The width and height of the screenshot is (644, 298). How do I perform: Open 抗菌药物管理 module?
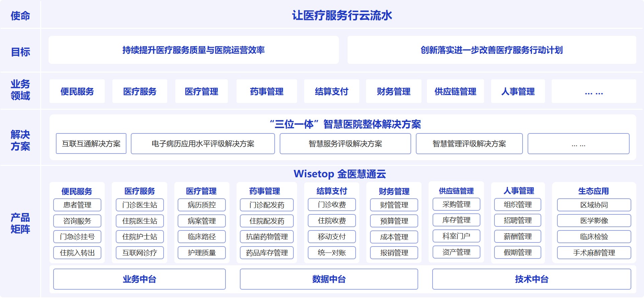(267, 237)
